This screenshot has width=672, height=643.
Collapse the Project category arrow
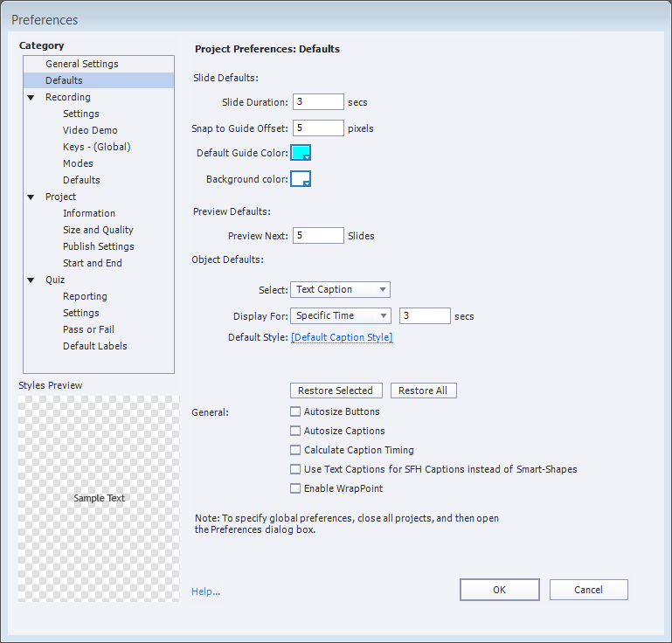pyautogui.click(x=31, y=197)
